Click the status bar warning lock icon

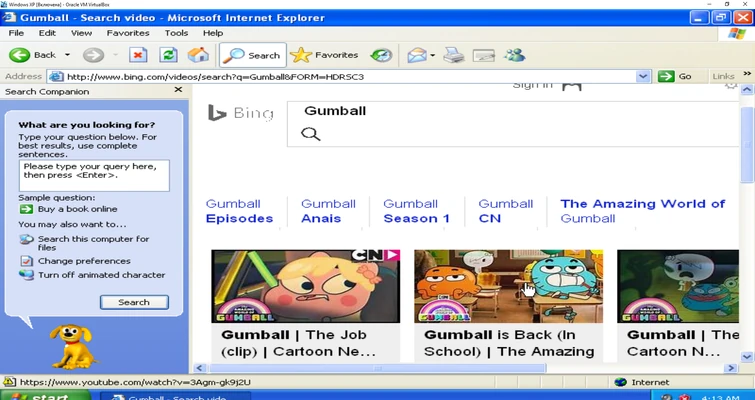point(10,382)
